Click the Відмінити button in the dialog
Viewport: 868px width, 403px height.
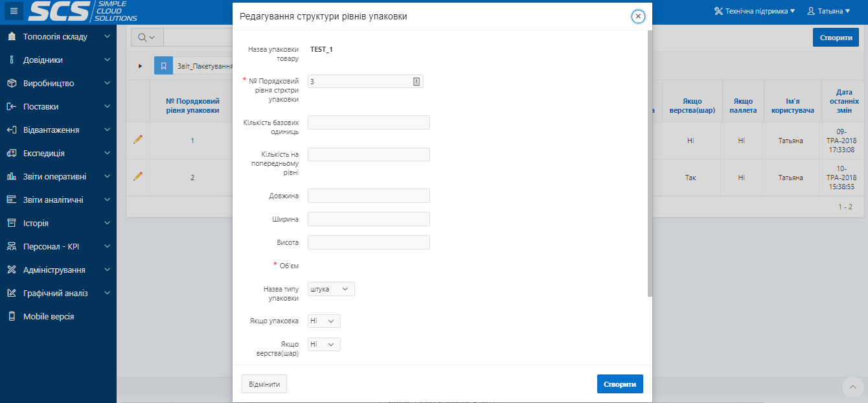coord(264,384)
